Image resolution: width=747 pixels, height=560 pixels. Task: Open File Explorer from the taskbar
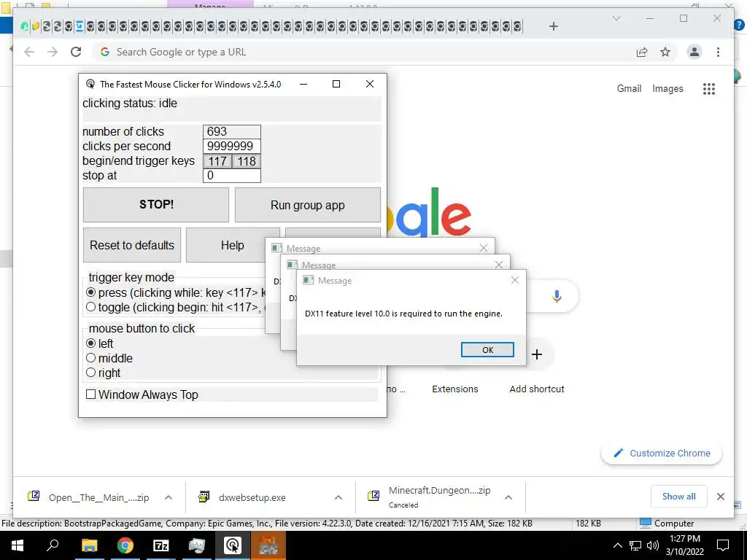coord(89,545)
